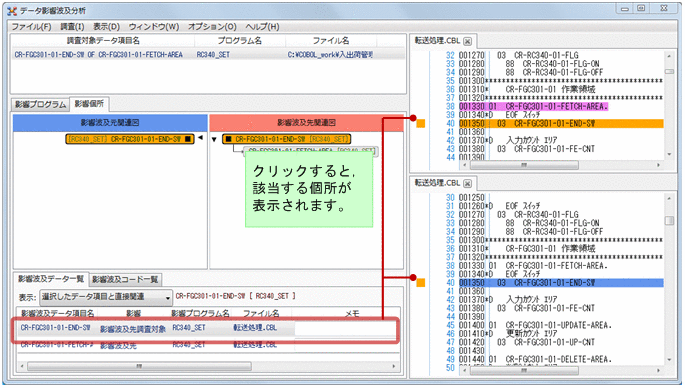Viewport: 685px width, 388px height.
Task: Select the top list row CR-FGC301-01-END-SW OF FETCH-AREA
Action: [208, 55]
